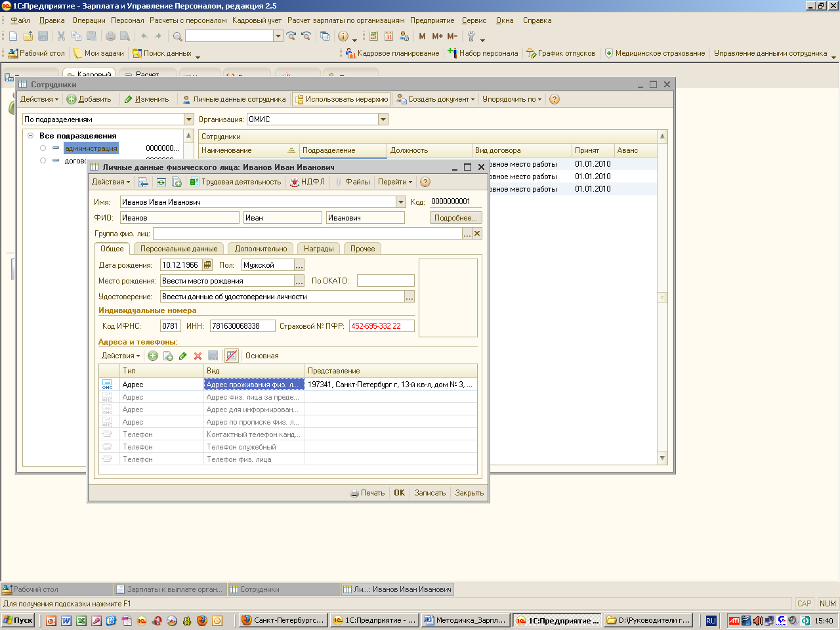Open the Файл menu
This screenshot has width=840, height=630.
pos(20,20)
